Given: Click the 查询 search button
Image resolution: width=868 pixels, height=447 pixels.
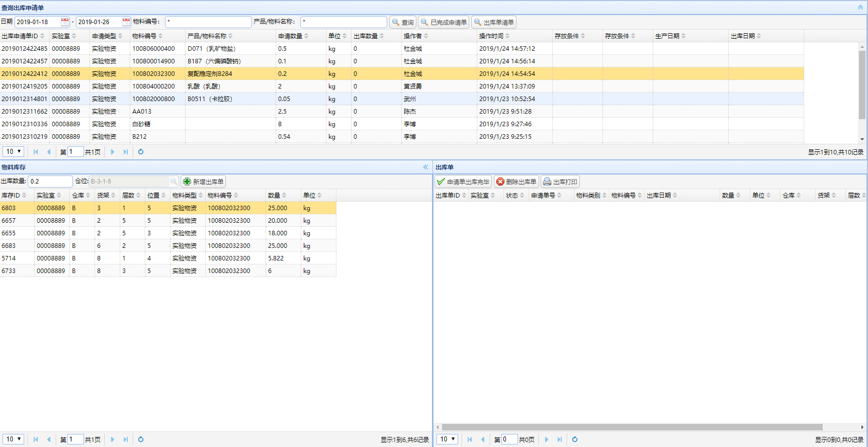Looking at the screenshot, I should click(x=403, y=22).
